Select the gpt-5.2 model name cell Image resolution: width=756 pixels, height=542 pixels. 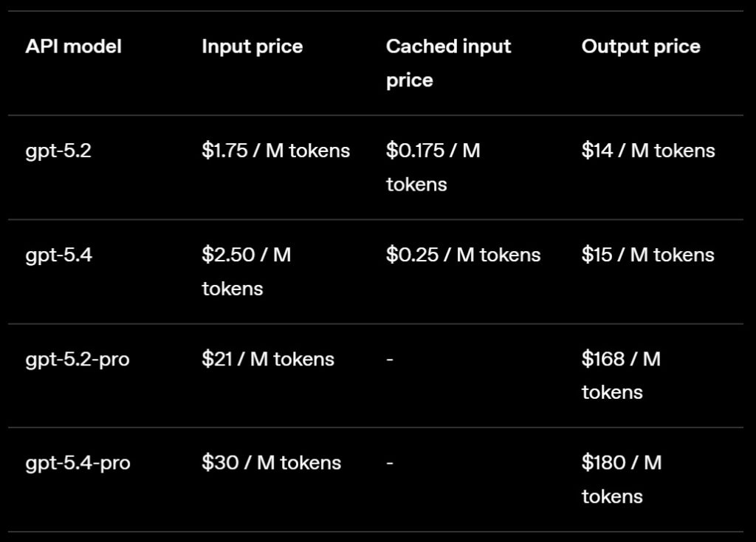tap(58, 151)
